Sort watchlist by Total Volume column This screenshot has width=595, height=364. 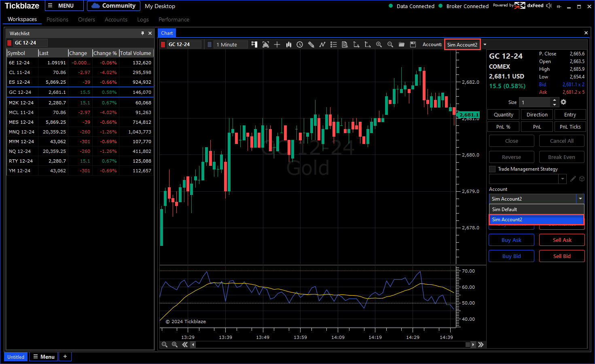(136, 53)
